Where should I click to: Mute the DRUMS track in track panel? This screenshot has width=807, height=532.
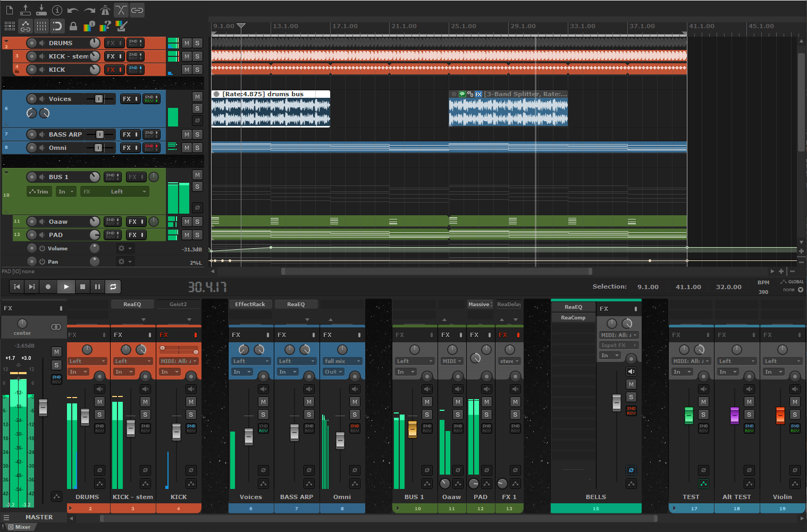[x=187, y=43]
